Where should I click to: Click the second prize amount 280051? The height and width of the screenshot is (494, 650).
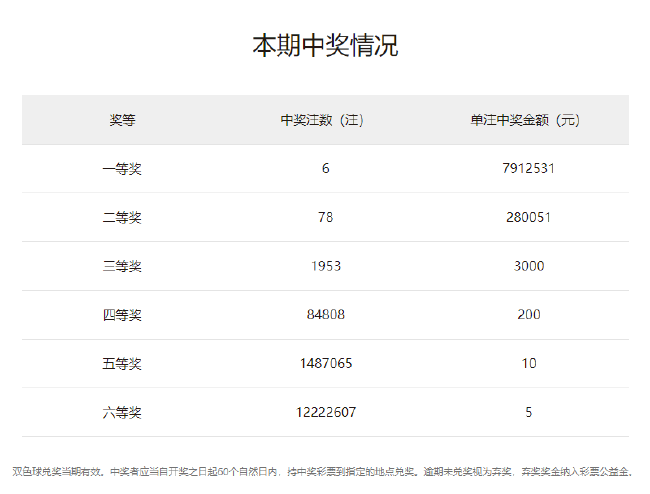click(x=528, y=217)
